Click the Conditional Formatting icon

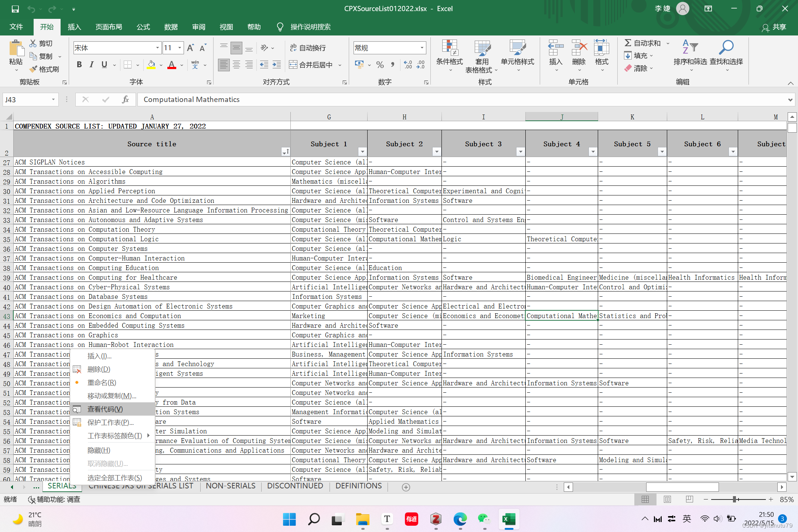pos(449,48)
